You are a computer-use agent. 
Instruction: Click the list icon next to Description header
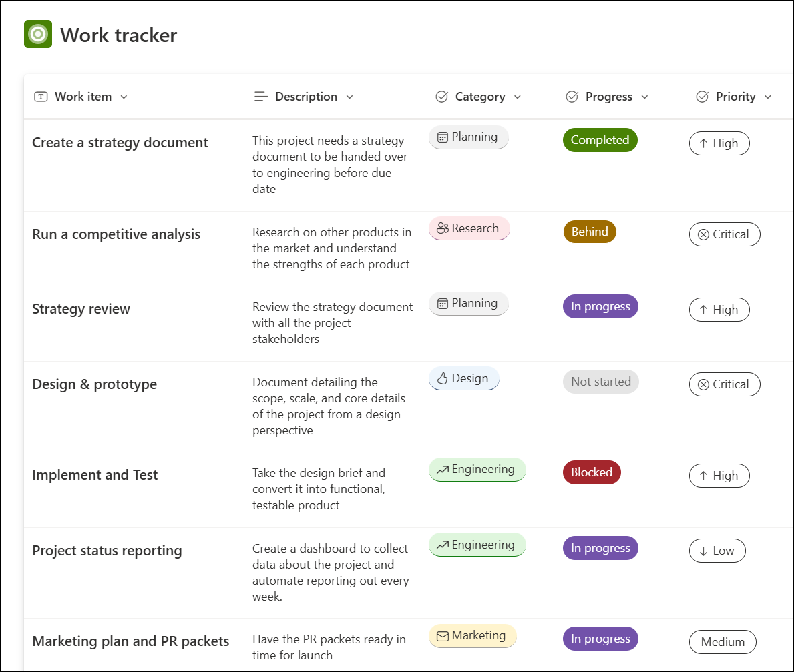[260, 96]
